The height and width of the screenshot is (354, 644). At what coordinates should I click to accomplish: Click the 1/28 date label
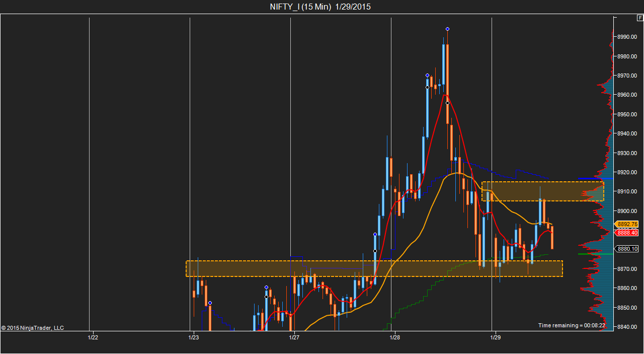[394, 337]
